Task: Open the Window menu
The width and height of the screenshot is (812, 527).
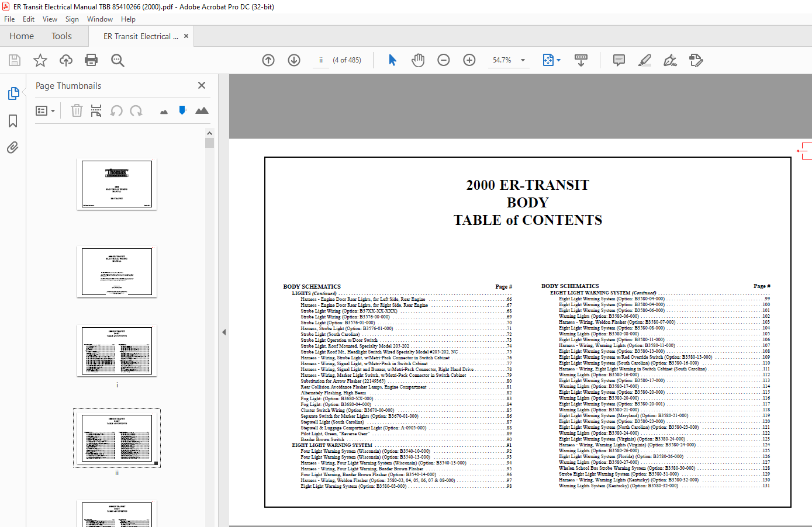Action: (x=100, y=19)
